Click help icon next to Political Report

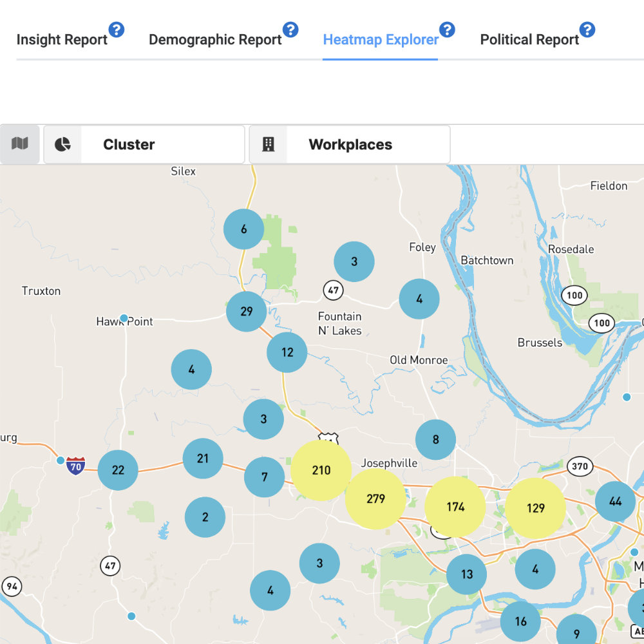[587, 30]
